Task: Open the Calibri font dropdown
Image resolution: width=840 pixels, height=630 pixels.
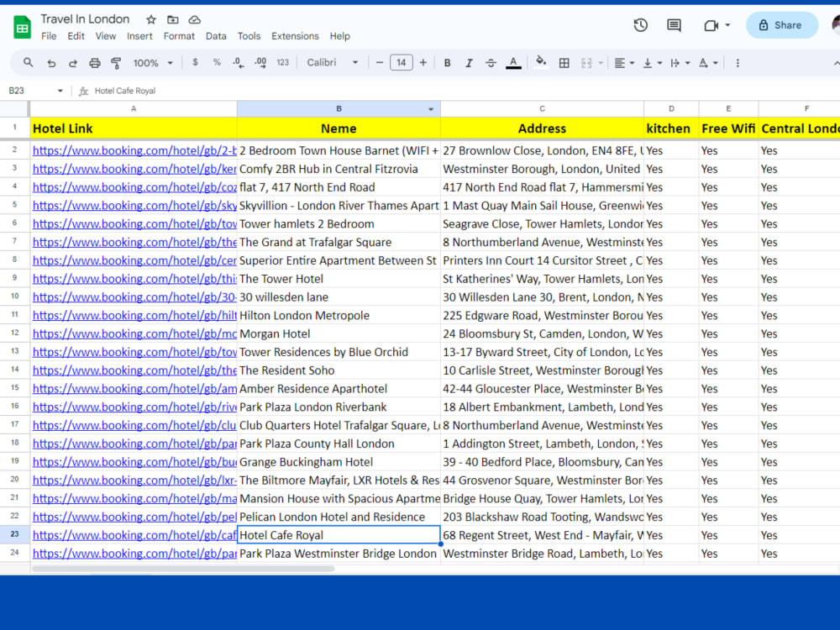Action: coord(332,63)
